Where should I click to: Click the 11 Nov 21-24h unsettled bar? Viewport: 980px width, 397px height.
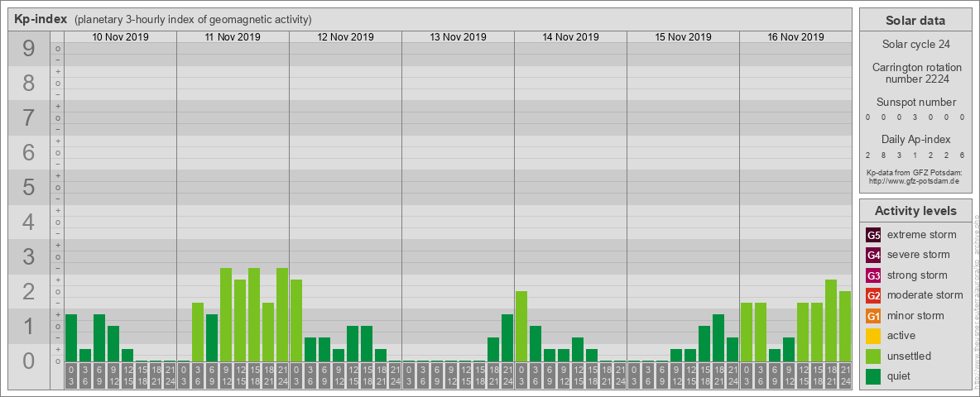[x=282, y=314]
